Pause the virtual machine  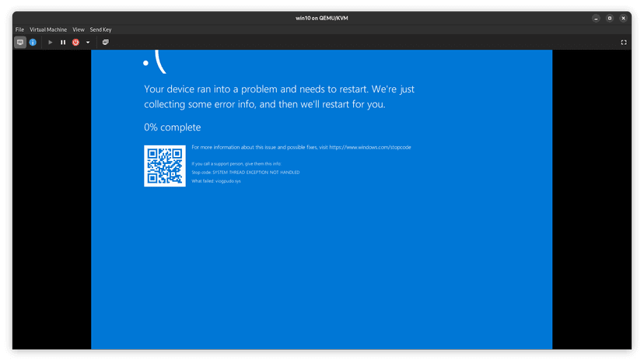63,42
